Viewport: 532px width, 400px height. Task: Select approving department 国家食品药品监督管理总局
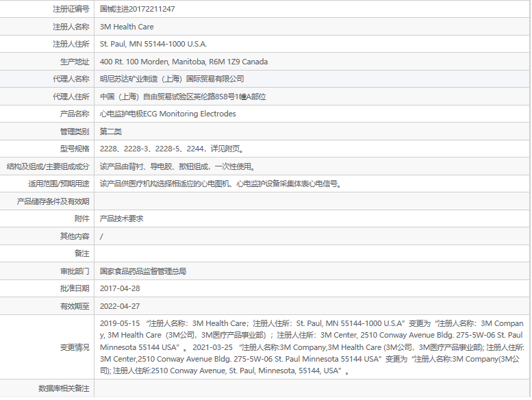143,271
